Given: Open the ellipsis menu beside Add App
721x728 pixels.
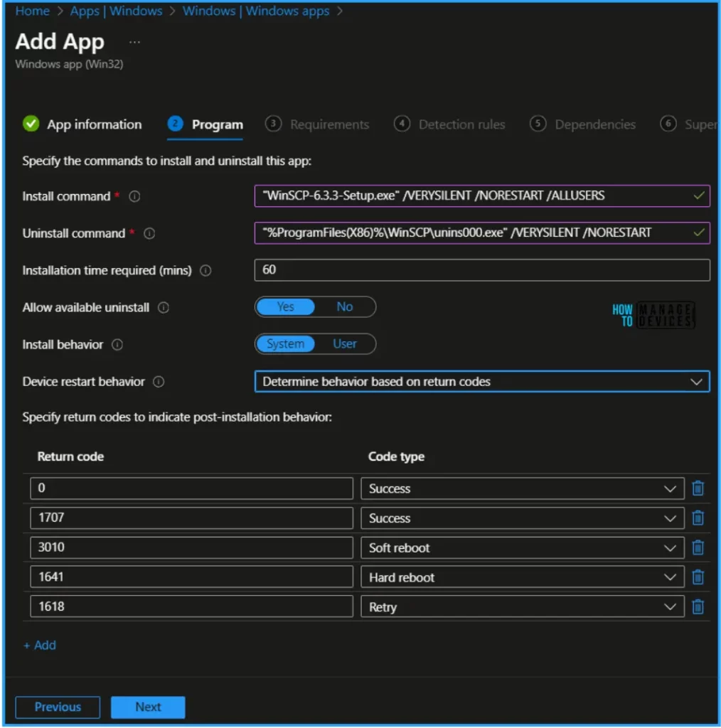Looking at the screenshot, I should [134, 42].
